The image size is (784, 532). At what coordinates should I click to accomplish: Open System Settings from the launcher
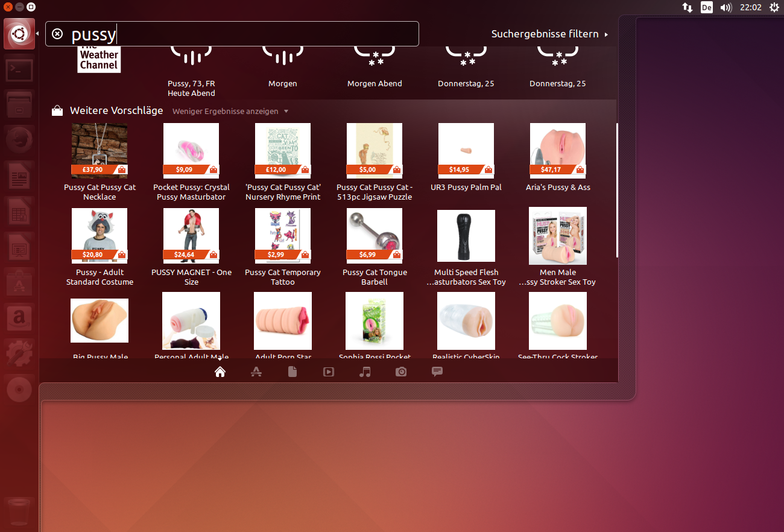pyautogui.click(x=19, y=354)
